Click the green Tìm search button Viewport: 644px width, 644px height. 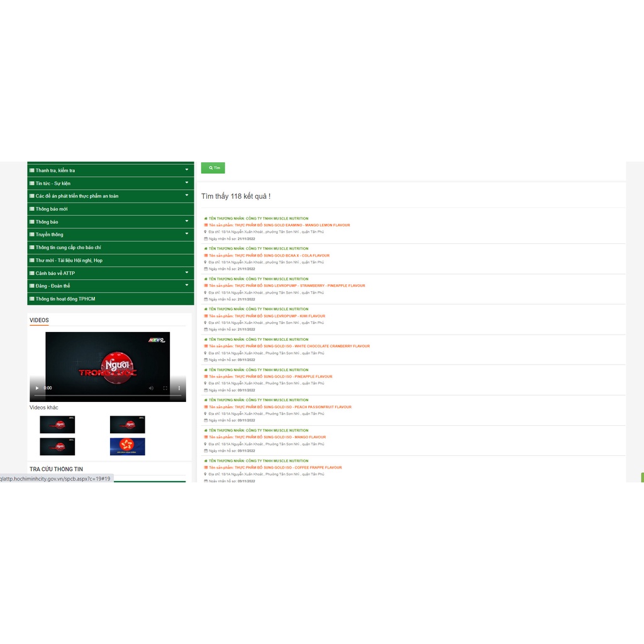coord(213,168)
